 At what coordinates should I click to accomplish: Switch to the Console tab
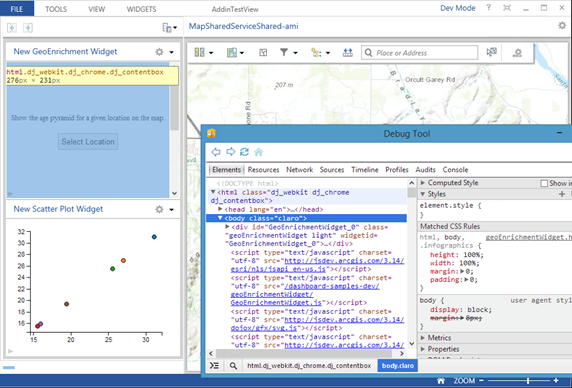(x=455, y=170)
